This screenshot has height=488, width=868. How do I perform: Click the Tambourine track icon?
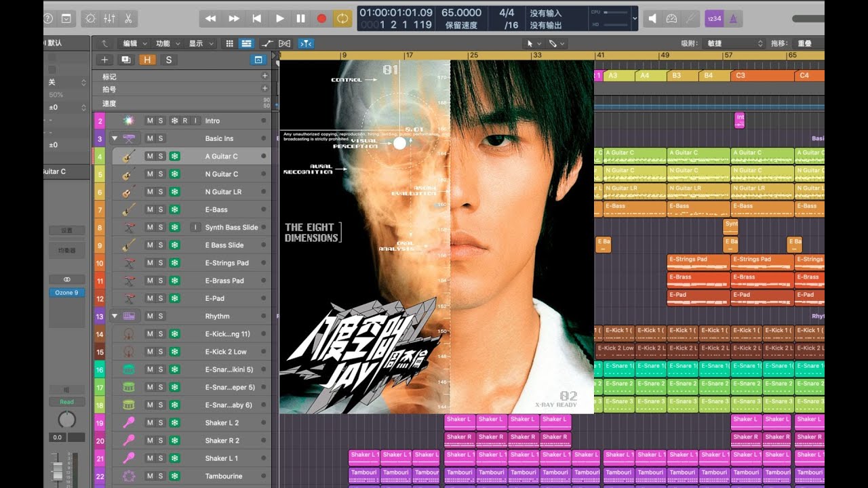coord(129,476)
